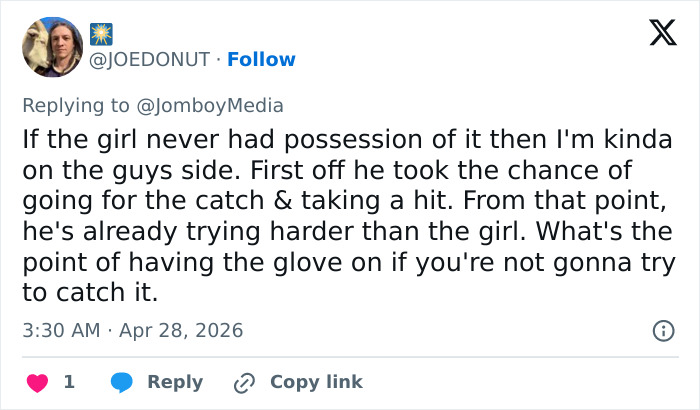Click the like count number 1

(69, 382)
